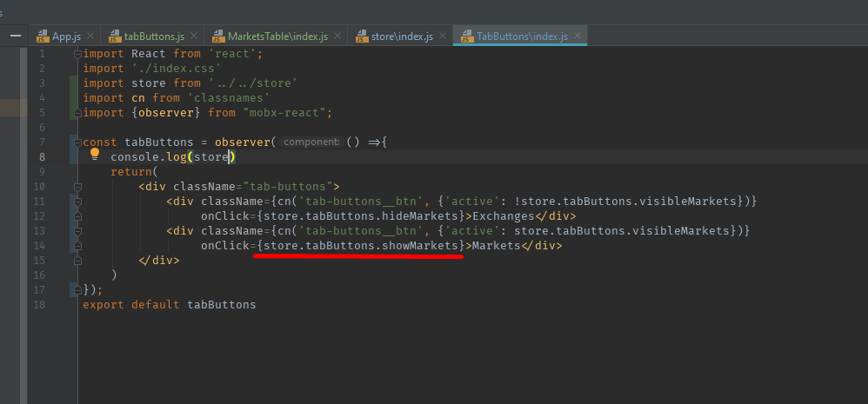This screenshot has height=404, width=868.
Task: Fold the import block at line 1
Action: (78, 54)
